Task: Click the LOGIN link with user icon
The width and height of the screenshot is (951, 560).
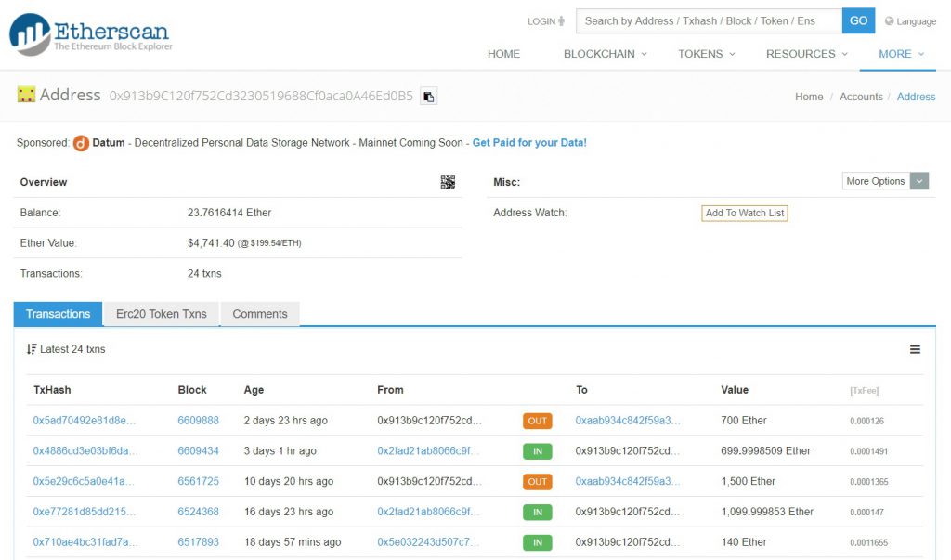Action: click(546, 21)
